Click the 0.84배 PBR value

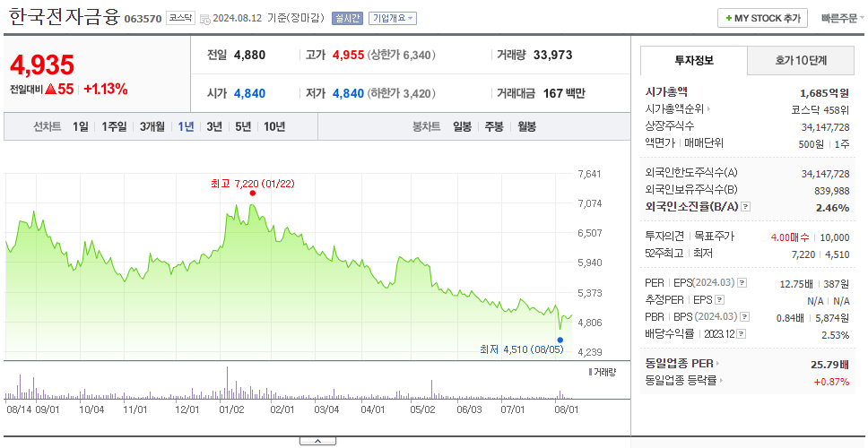791,318
